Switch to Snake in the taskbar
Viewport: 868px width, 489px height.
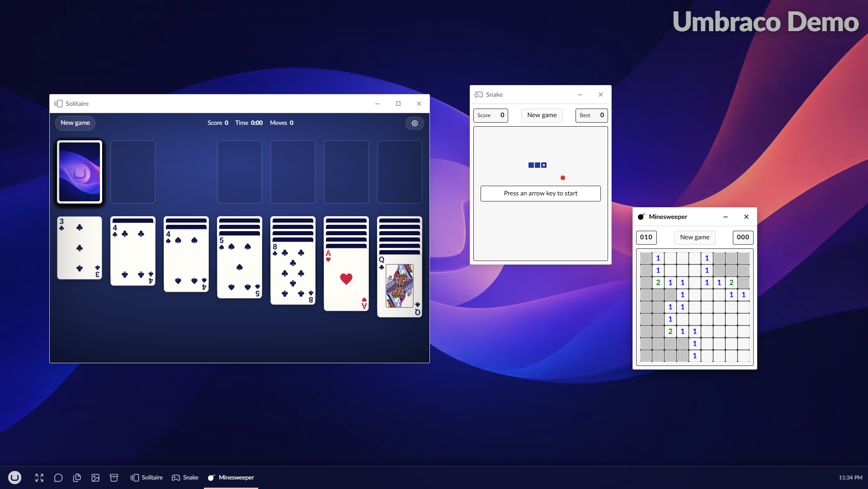point(185,478)
